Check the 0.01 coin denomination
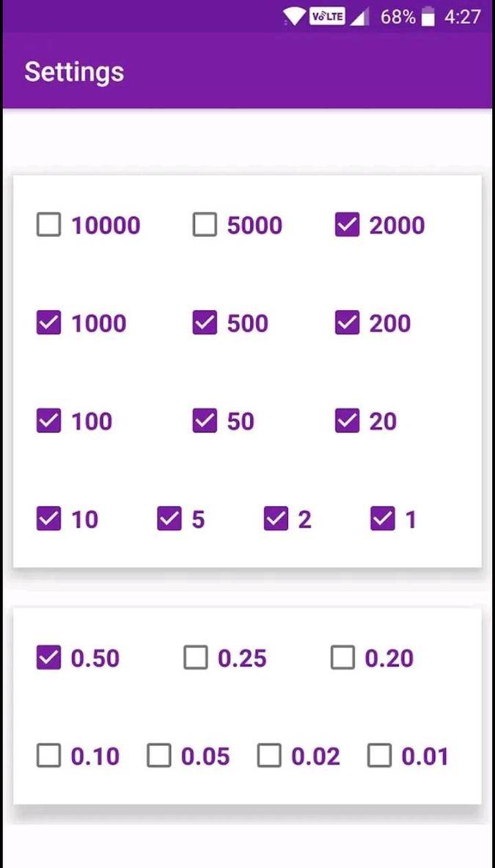The image size is (495, 868). tap(380, 756)
